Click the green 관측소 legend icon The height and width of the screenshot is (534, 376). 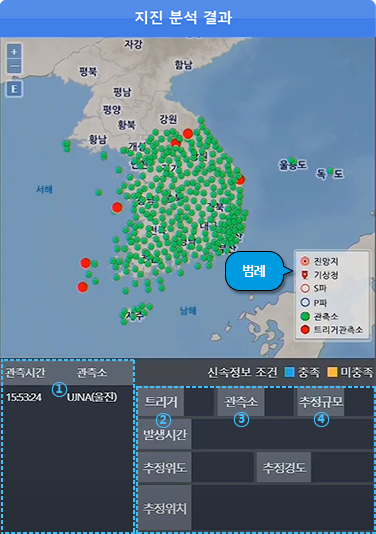305,316
